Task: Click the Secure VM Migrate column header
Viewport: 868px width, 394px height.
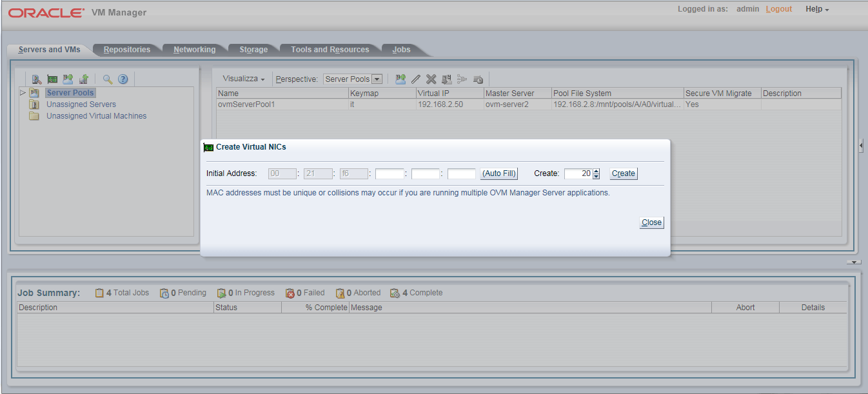Action: coord(722,94)
